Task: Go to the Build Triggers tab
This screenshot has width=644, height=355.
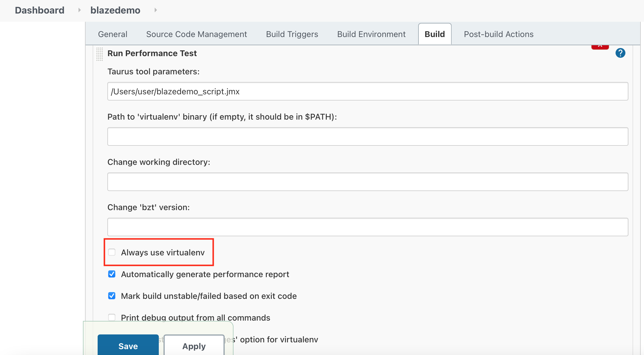Action: tap(292, 34)
